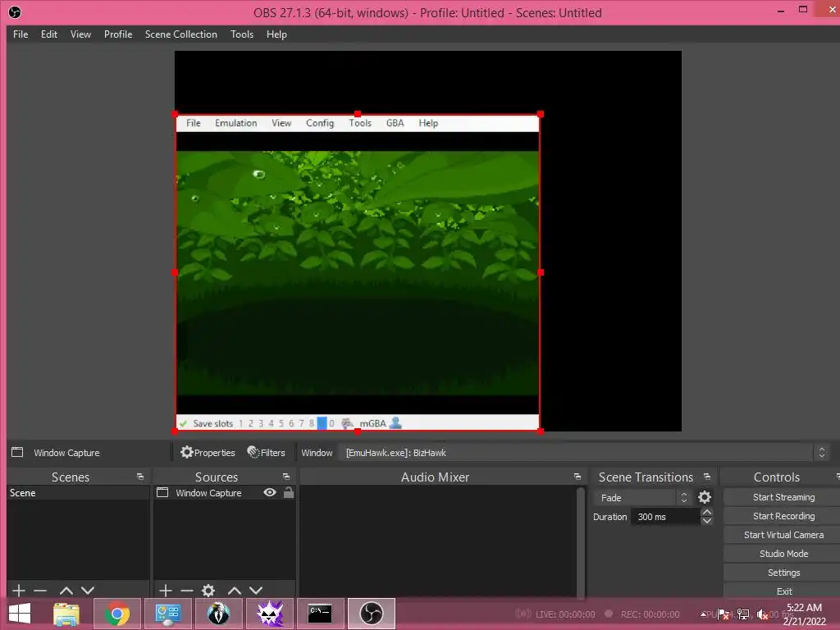840x630 pixels.
Task: Open the Profile menu
Action: pyautogui.click(x=118, y=34)
